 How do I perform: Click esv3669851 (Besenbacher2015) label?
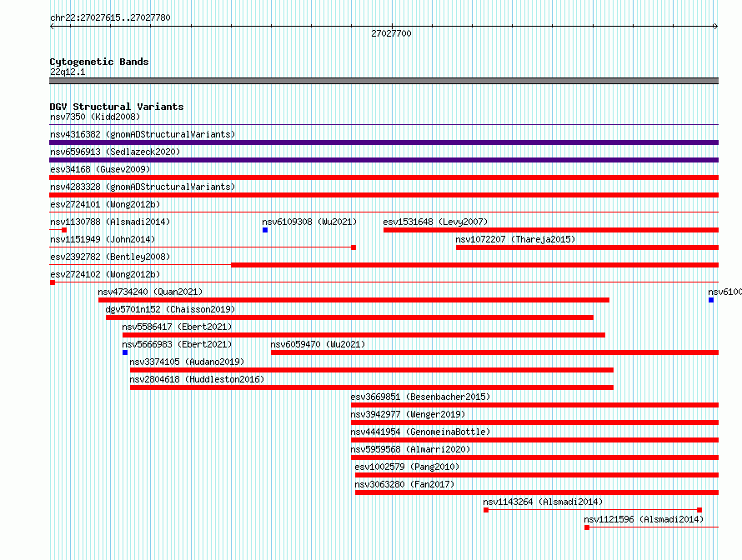point(420,397)
